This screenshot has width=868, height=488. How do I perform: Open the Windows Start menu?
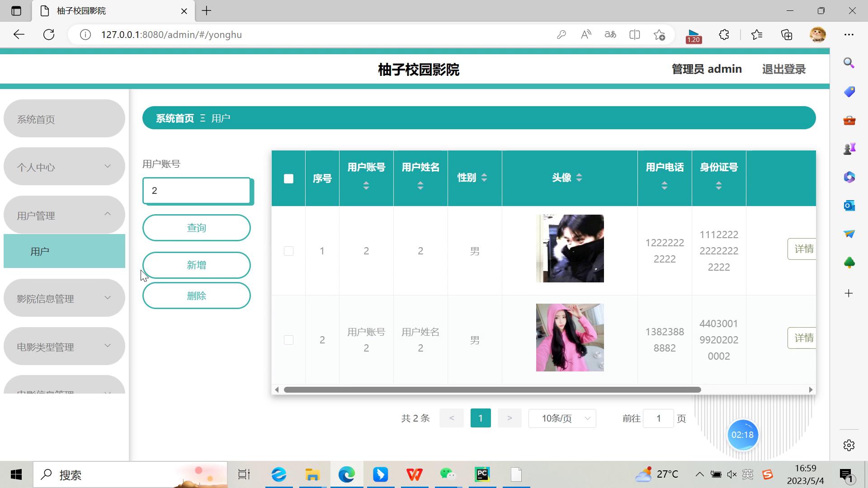(x=16, y=474)
